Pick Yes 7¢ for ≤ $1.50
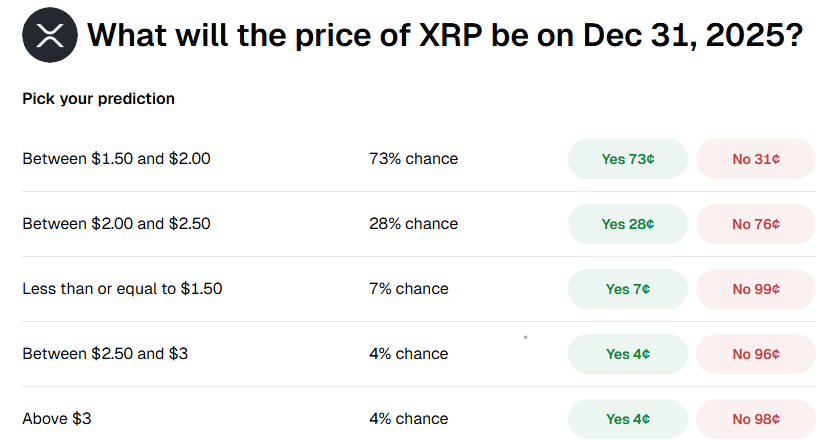This screenshot has width=840, height=440. coord(628,289)
